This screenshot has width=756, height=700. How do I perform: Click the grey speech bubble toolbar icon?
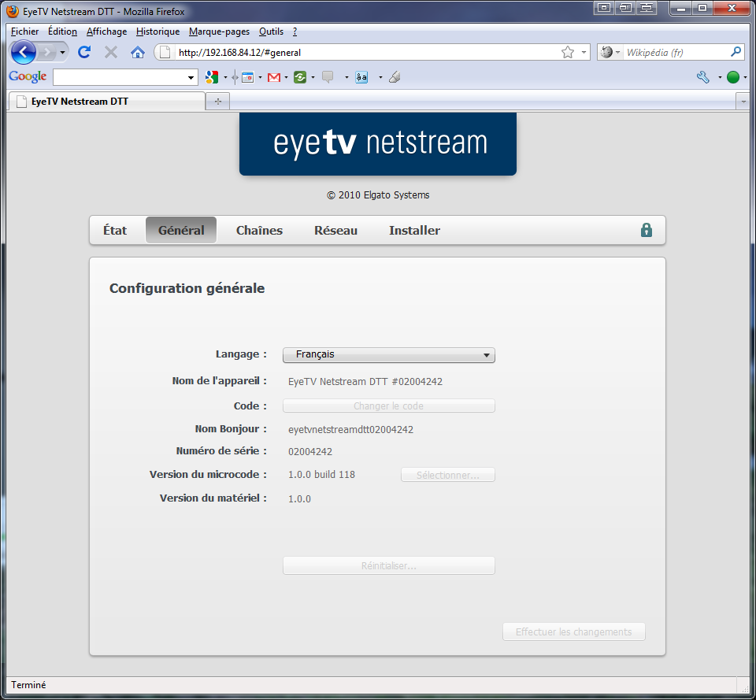pos(328,77)
